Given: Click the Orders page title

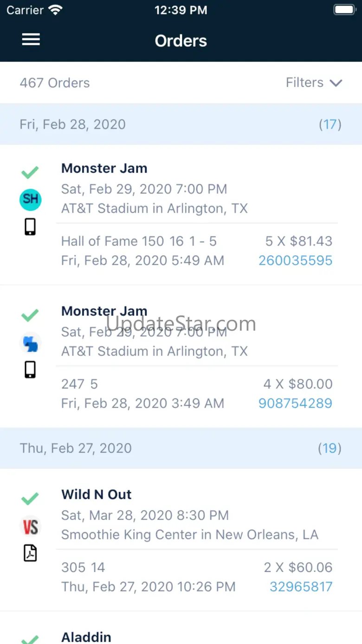Looking at the screenshot, I should (181, 41).
